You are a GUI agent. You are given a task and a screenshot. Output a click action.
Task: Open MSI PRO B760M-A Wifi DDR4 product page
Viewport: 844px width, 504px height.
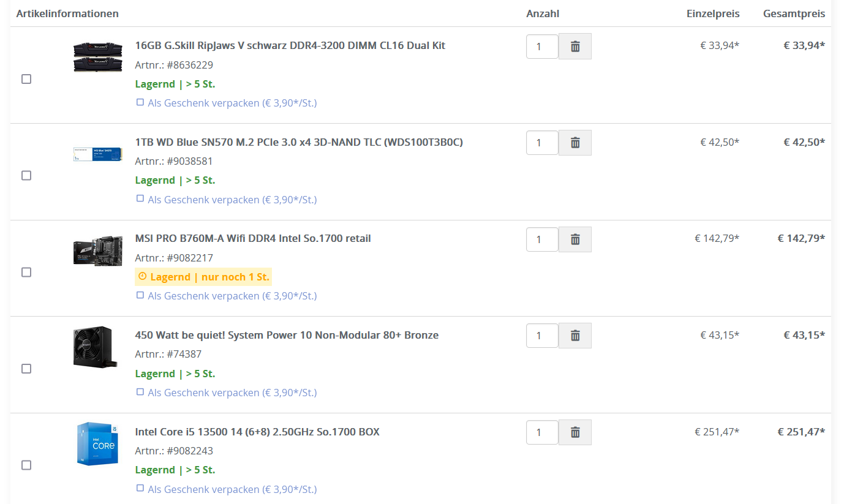click(253, 238)
